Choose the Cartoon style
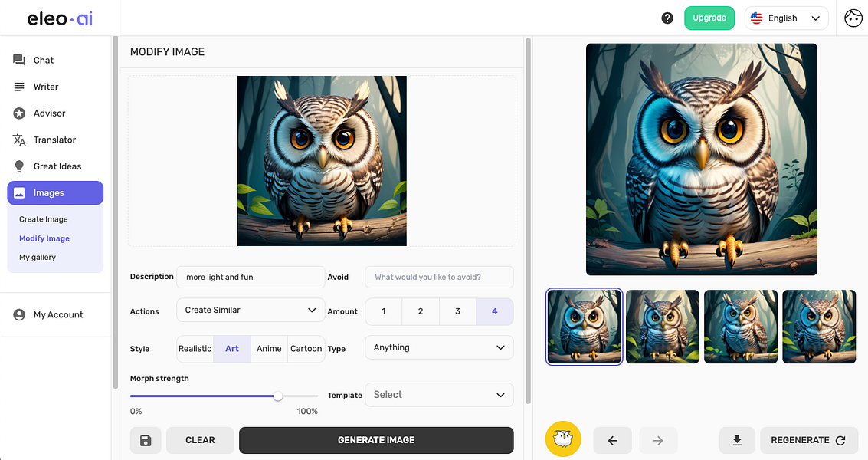This screenshot has width=868, height=460. pyautogui.click(x=306, y=349)
